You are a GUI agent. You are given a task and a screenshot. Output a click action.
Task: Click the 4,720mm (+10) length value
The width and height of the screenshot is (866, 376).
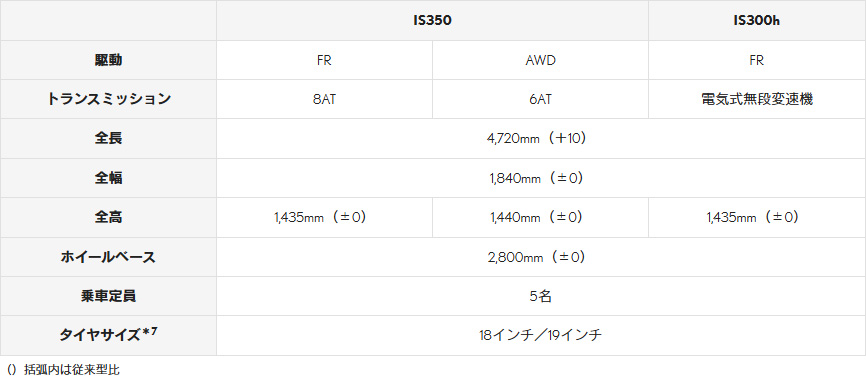coord(541,139)
